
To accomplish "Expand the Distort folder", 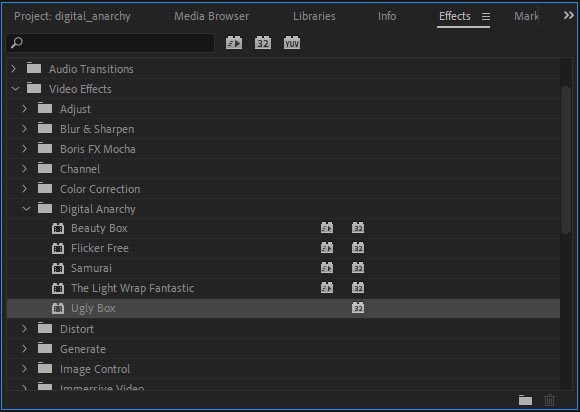I will pyautogui.click(x=24, y=328).
